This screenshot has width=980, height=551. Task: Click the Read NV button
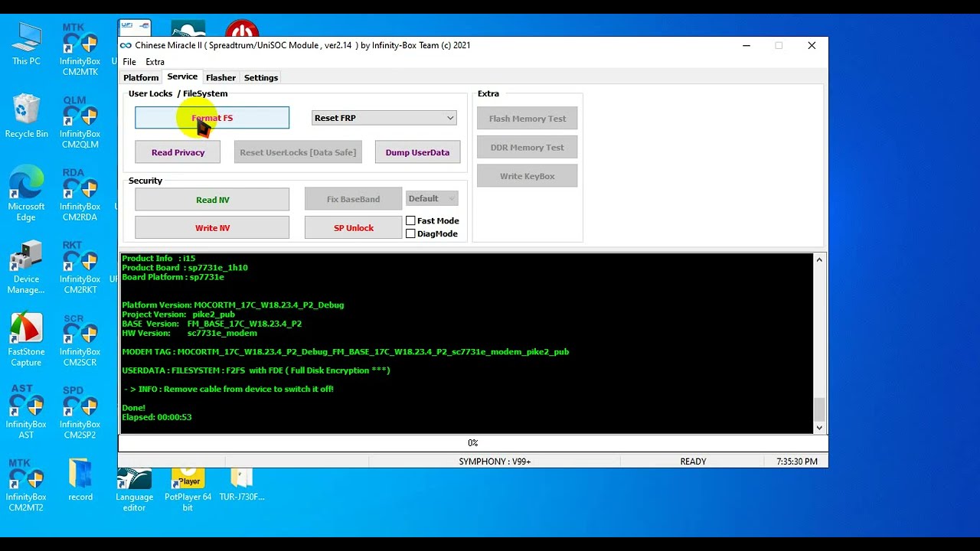[212, 200]
